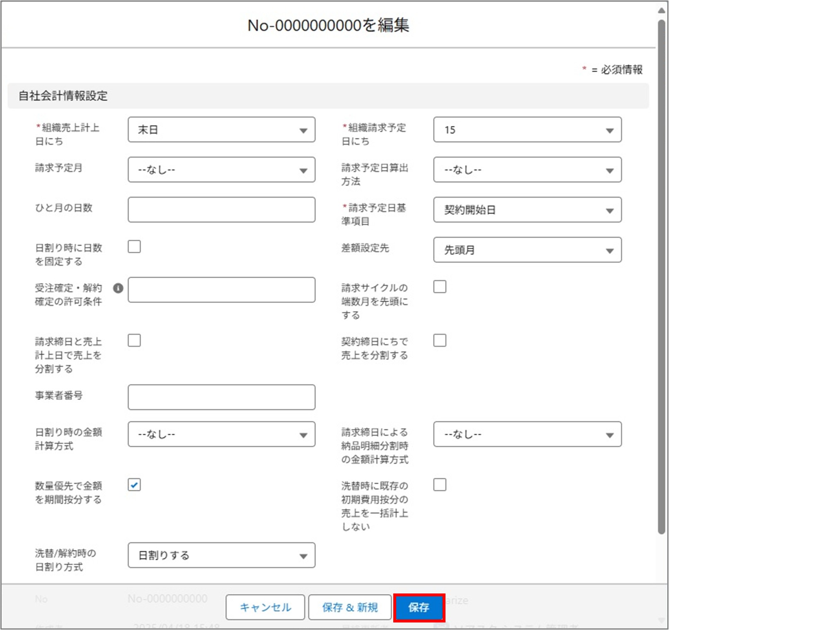Open the 洗替/解約時の日割り方式 dropdown

click(x=222, y=555)
